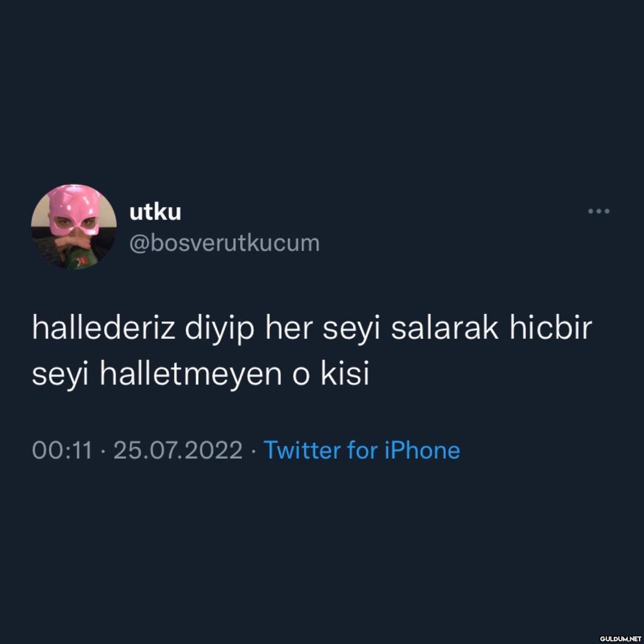Click the word halletmeyen in tweet

[x=191, y=374]
